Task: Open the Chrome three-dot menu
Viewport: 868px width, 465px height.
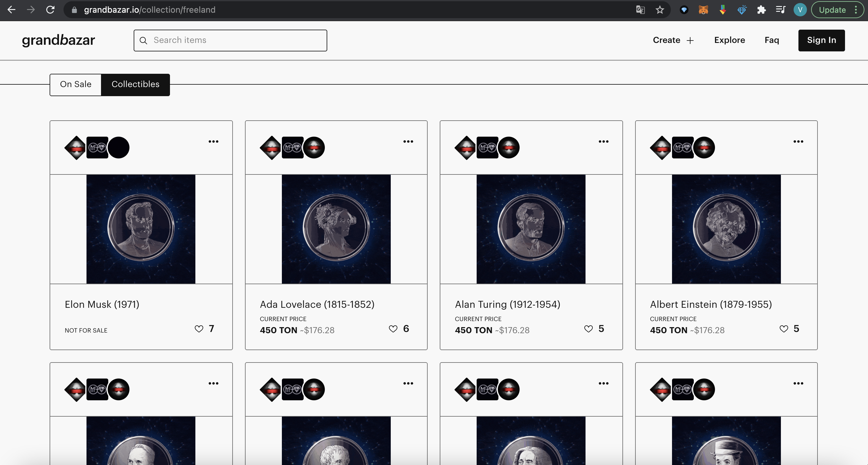Action: tap(856, 10)
